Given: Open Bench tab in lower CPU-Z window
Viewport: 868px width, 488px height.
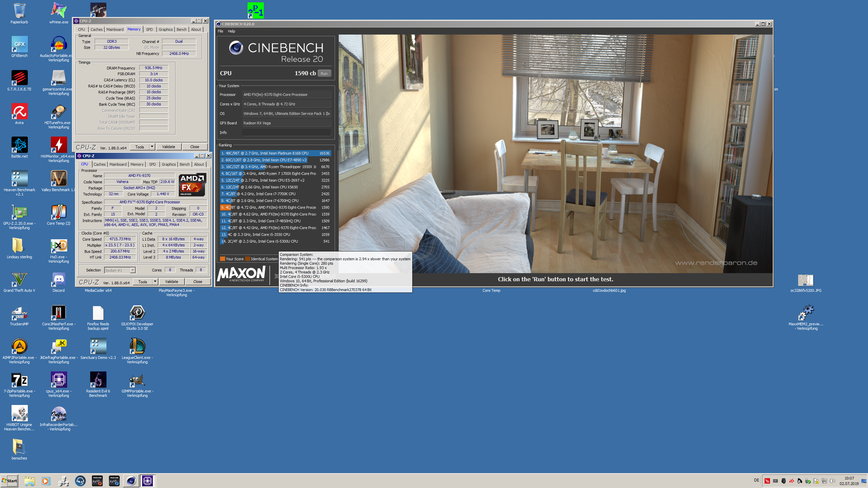Looking at the screenshot, I should [185, 164].
